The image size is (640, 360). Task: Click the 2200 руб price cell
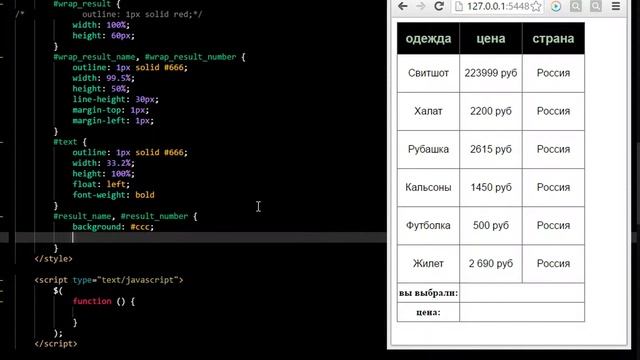point(491,111)
